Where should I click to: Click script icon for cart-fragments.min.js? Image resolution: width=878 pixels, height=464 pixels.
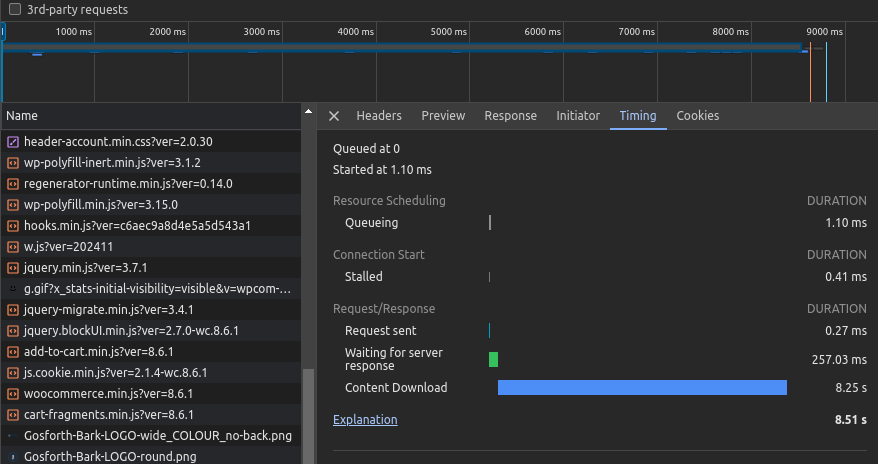13,415
